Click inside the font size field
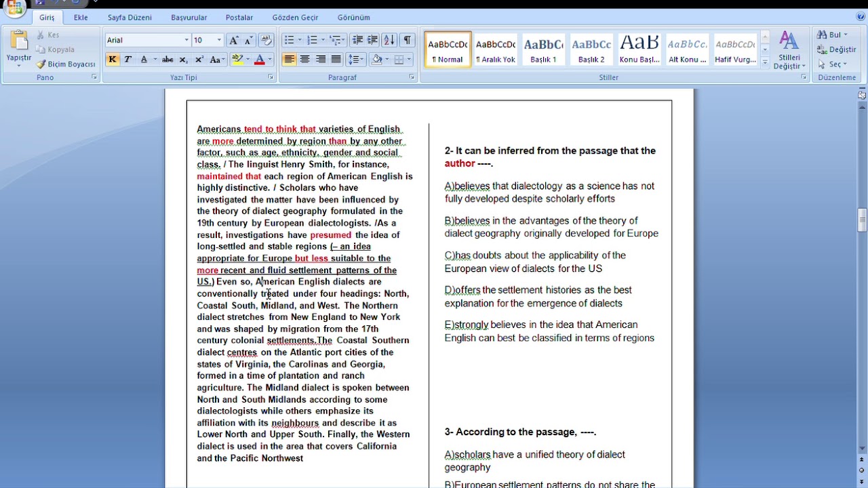This screenshot has height=488, width=868. pyautogui.click(x=203, y=40)
